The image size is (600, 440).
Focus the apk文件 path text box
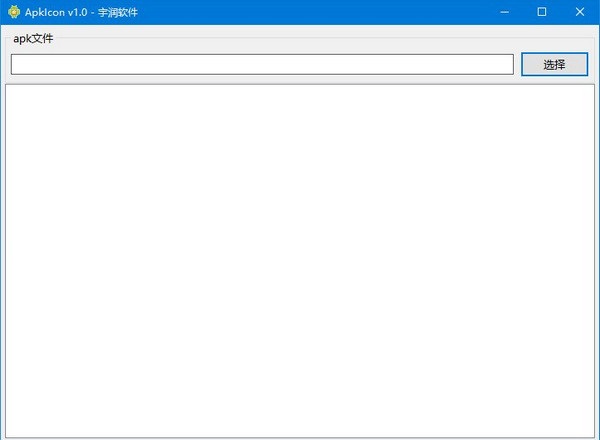pyautogui.click(x=262, y=64)
